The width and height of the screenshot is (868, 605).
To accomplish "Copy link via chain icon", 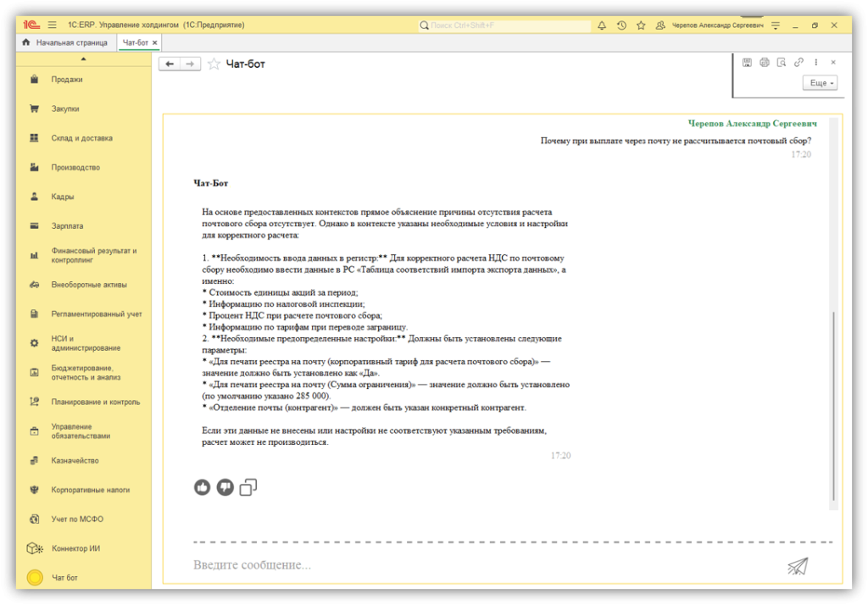I will (x=798, y=63).
